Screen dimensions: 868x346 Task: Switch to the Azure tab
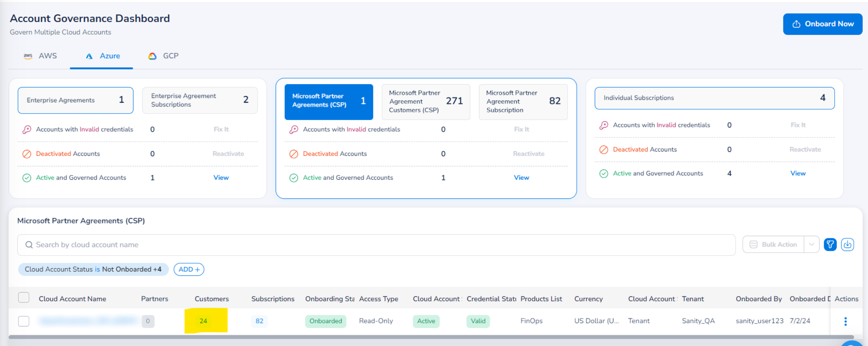coord(102,56)
